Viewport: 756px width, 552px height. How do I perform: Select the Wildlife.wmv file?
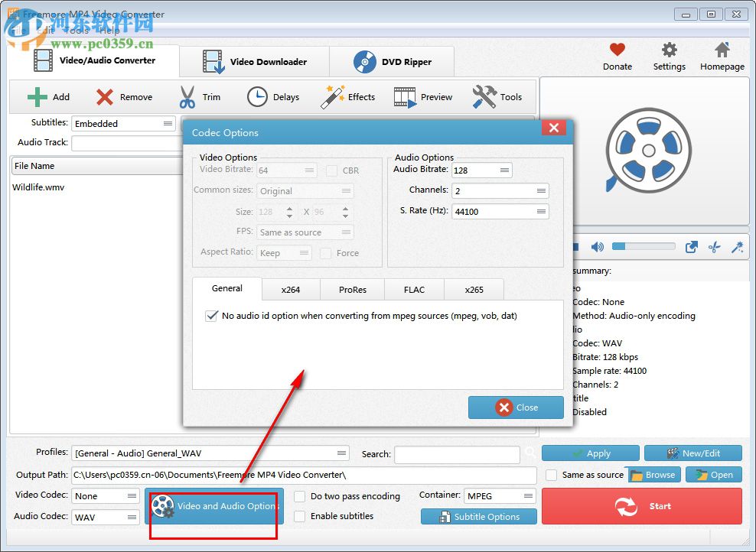pyautogui.click(x=37, y=187)
